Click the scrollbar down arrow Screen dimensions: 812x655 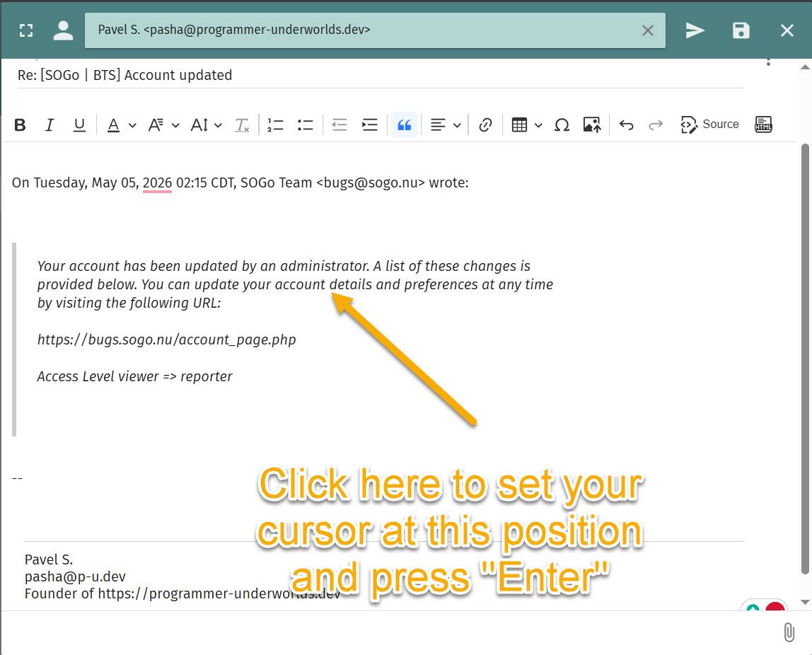(x=805, y=602)
